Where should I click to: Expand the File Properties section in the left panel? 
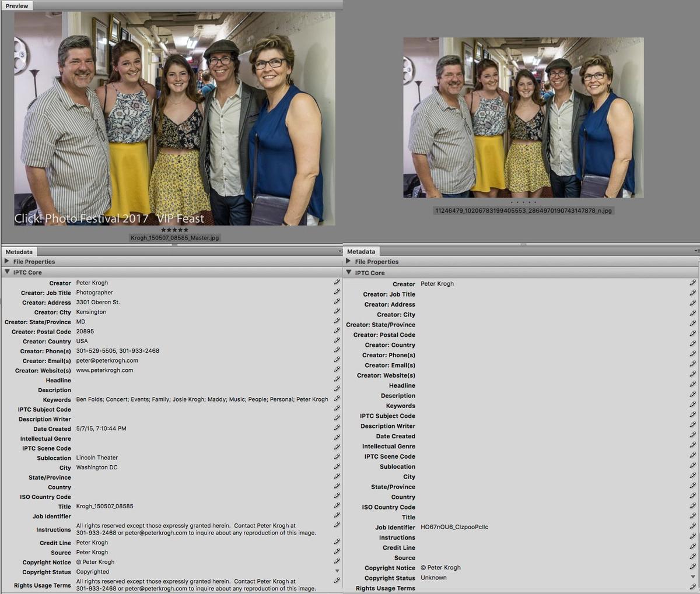(8, 261)
